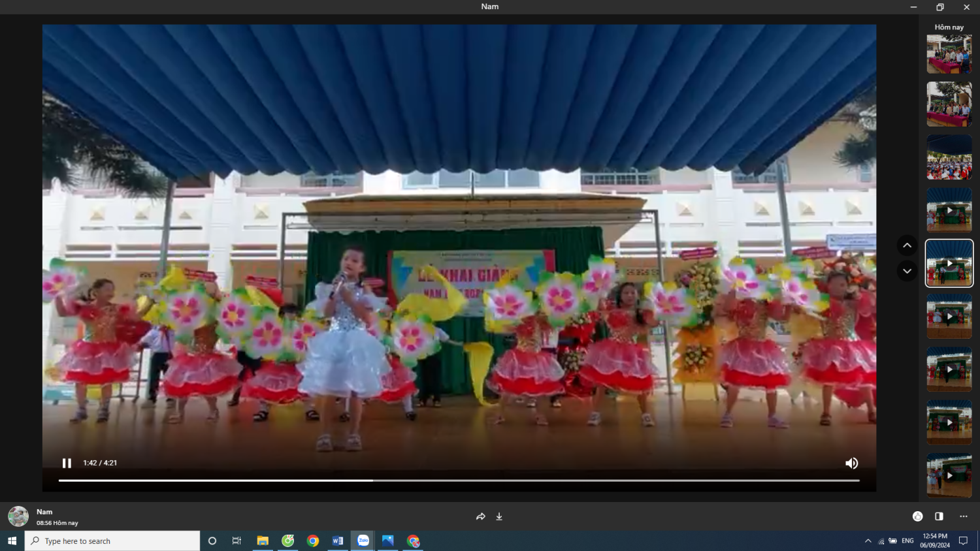Go to previous media with up chevron
Image resolution: width=980 pixels, height=551 pixels.
[x=907, y=245]
